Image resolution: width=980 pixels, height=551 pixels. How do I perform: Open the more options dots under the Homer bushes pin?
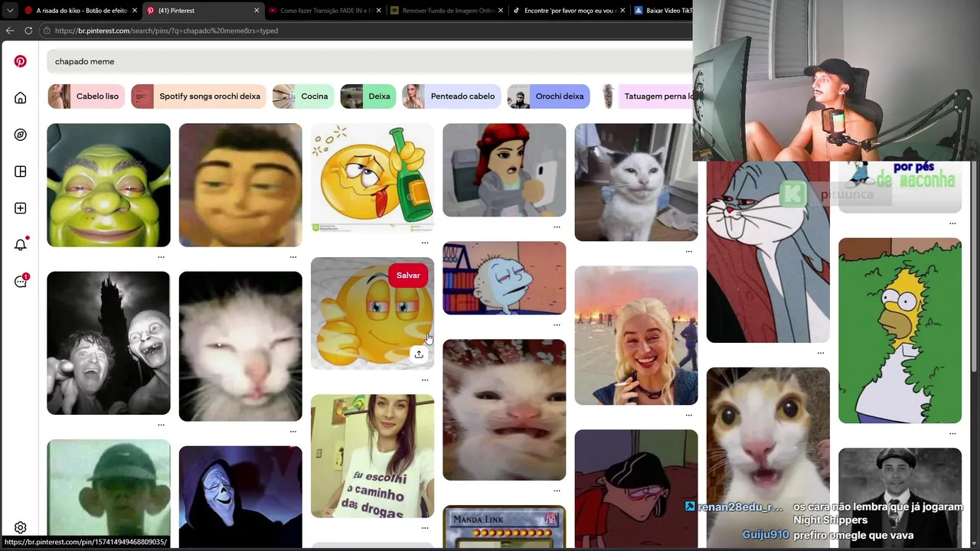[x=952, y=434]
